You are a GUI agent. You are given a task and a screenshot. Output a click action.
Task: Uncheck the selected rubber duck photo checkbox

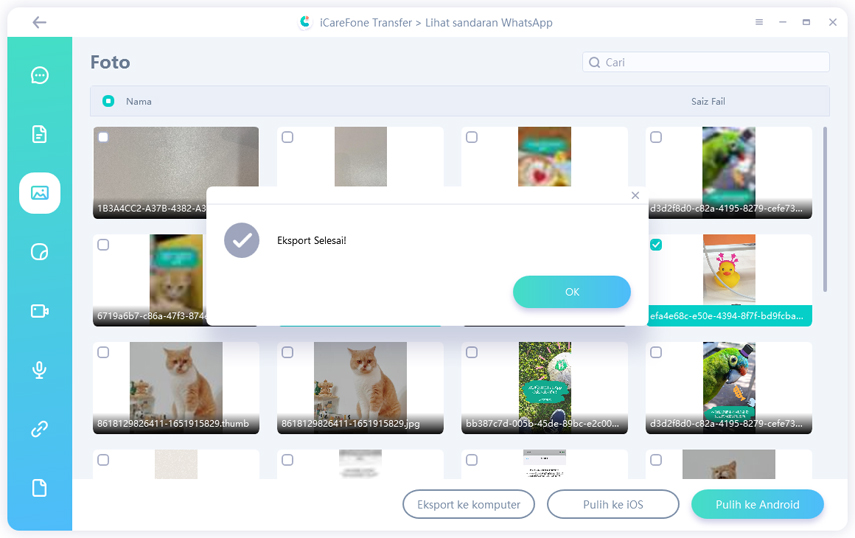(x=656, y=245)
